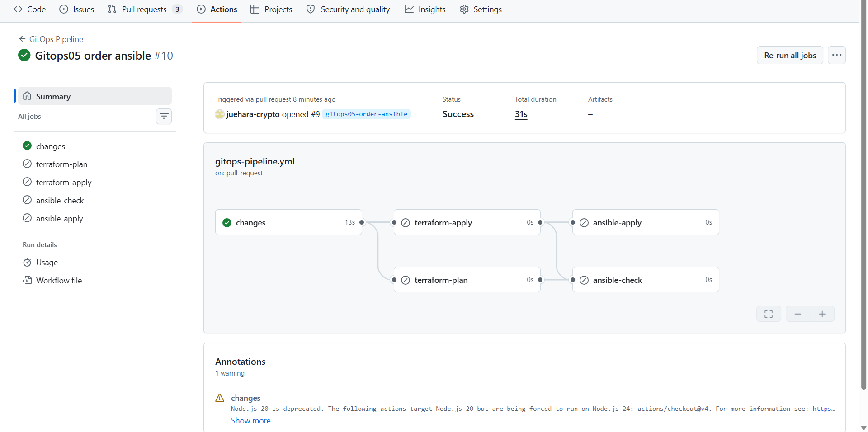Click the juehara-crypto avatar
The image size is (868, 432).
(x=220, y=114)
